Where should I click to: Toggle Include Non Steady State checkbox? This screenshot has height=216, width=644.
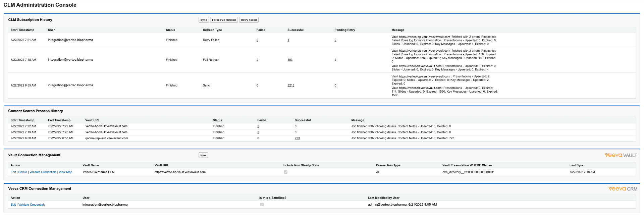tap(285, 172)
